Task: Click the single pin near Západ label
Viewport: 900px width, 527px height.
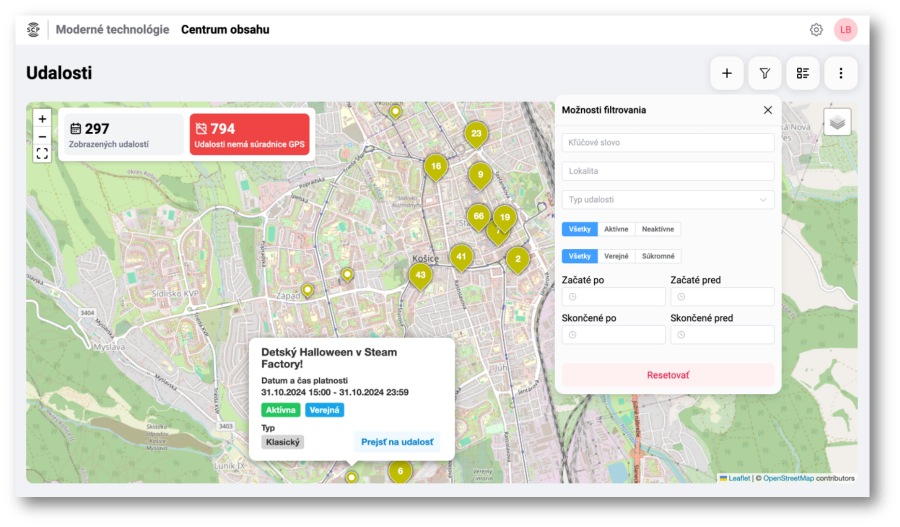Action: (x=308, y=290)
